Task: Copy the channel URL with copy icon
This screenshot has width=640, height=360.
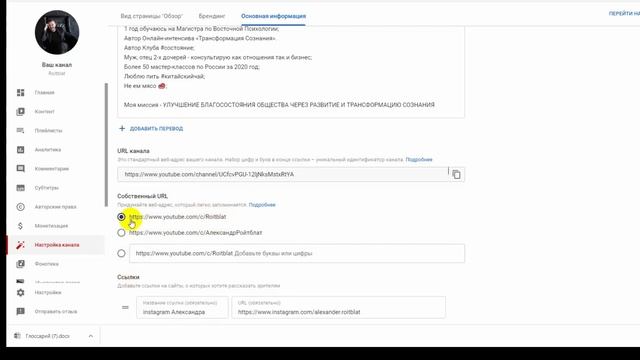Action: point(456,174)
